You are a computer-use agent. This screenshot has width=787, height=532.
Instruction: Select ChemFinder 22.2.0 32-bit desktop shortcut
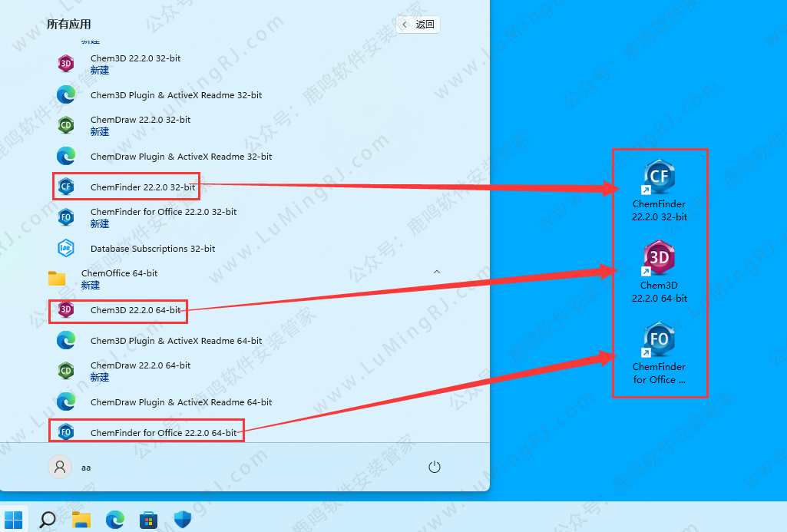659,190
